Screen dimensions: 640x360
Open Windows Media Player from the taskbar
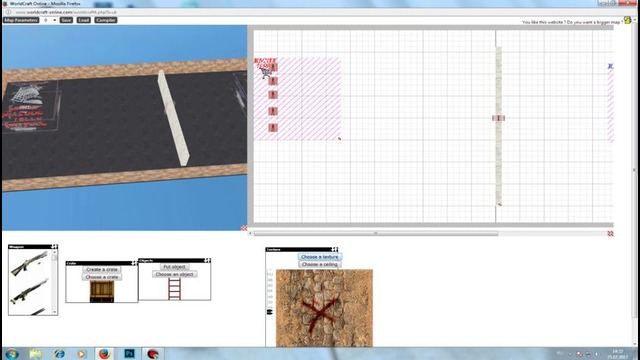[82, 353]
